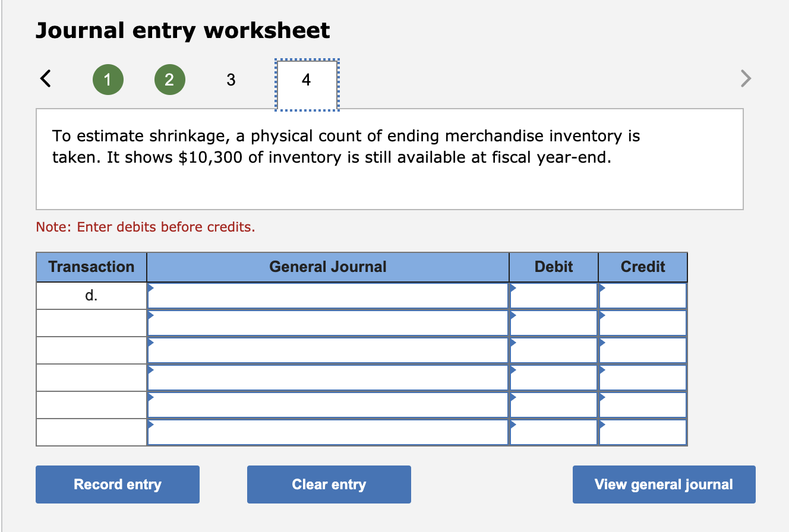This screenshot has height=532, width=789.
Task: Click the blue dropdown marker on the first journal row
Action: pos(150,287)
